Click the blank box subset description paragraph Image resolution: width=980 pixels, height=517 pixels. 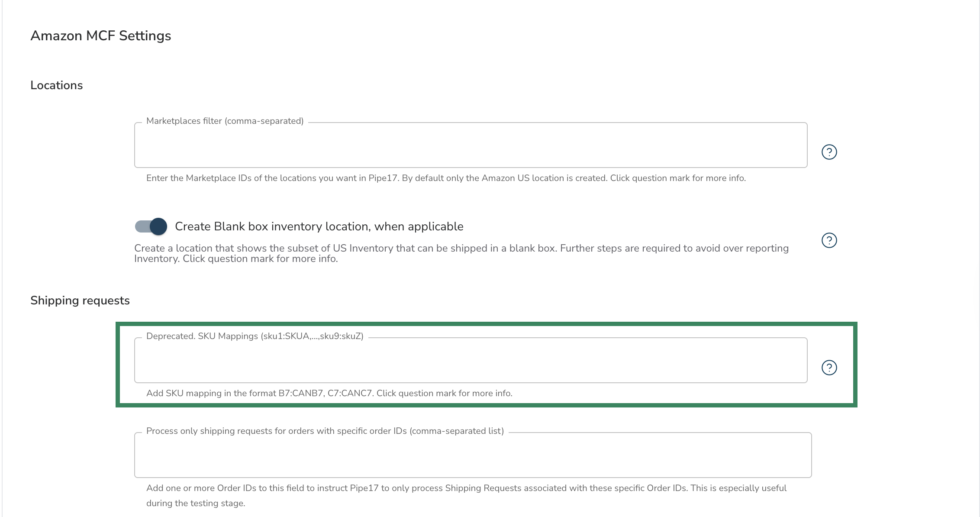[461, 253]
